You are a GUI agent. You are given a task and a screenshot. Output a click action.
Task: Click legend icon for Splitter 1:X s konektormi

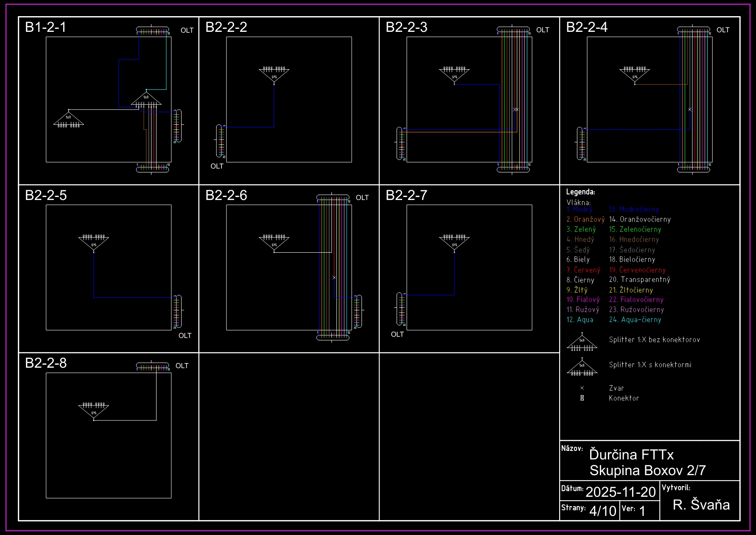coord(582,368)
